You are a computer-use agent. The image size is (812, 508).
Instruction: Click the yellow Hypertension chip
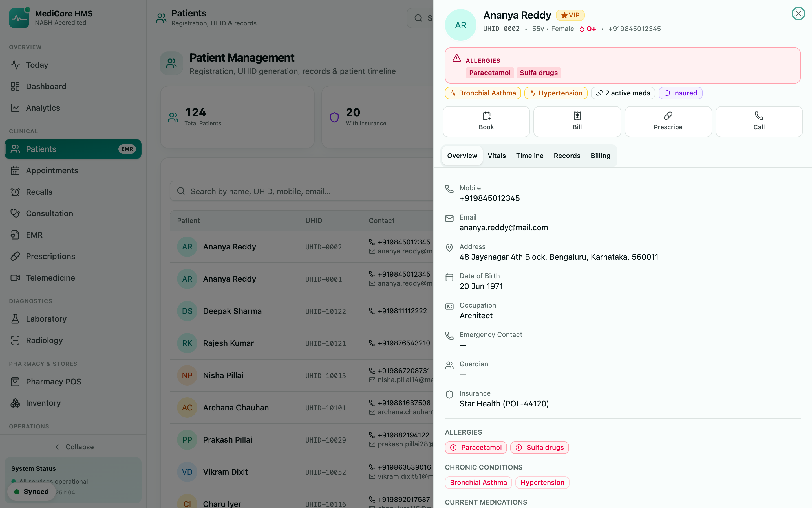click(556, 93)
